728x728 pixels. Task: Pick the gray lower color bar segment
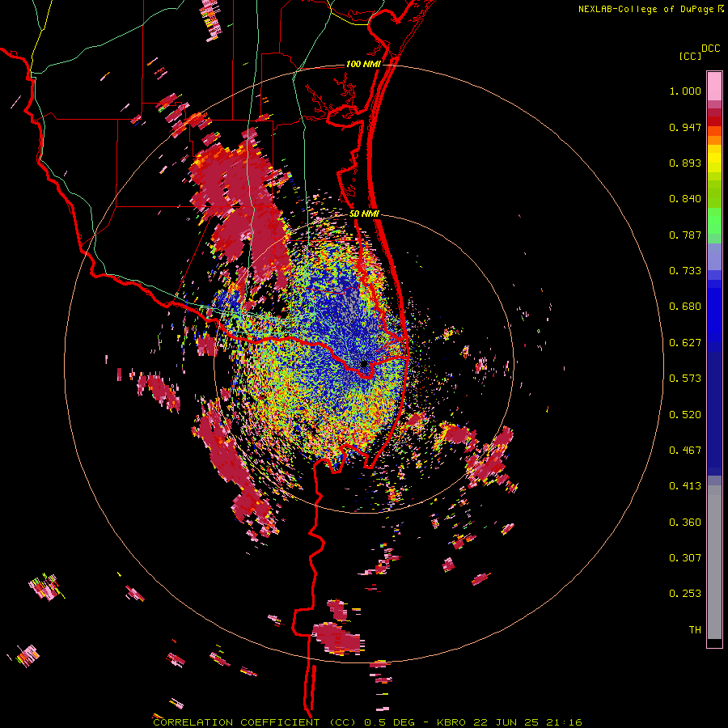714,562
